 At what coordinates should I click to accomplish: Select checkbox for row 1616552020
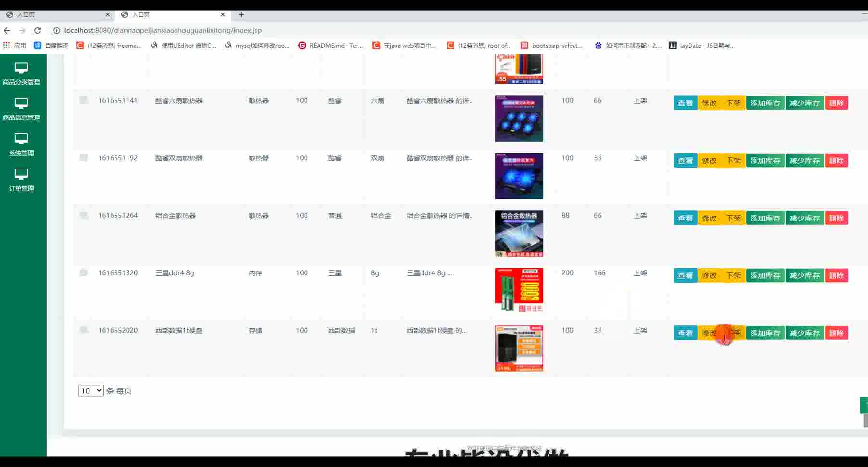click(x=84, y=330)
